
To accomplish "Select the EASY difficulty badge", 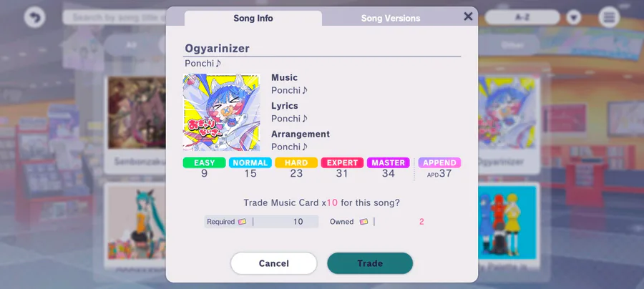I will (204, 162).
